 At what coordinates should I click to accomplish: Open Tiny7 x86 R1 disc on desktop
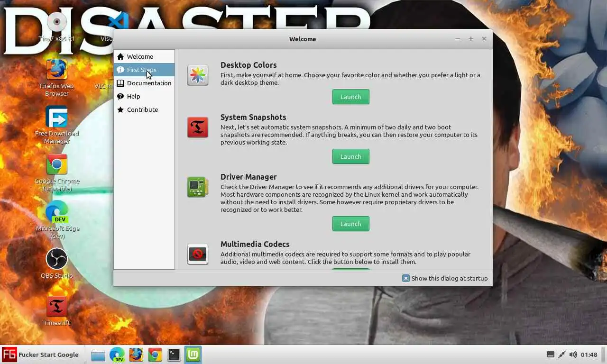pos(57,26)
